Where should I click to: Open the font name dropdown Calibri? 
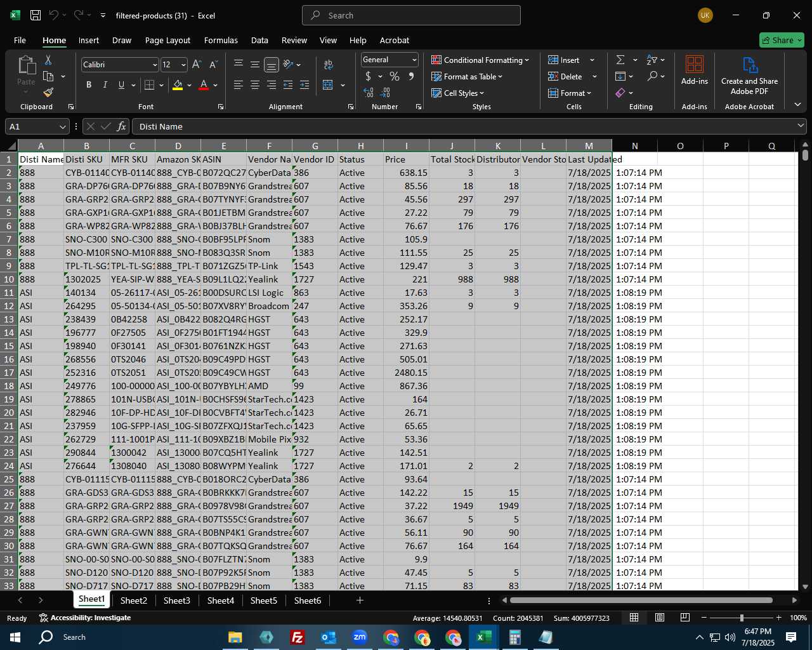click(155, 65)
